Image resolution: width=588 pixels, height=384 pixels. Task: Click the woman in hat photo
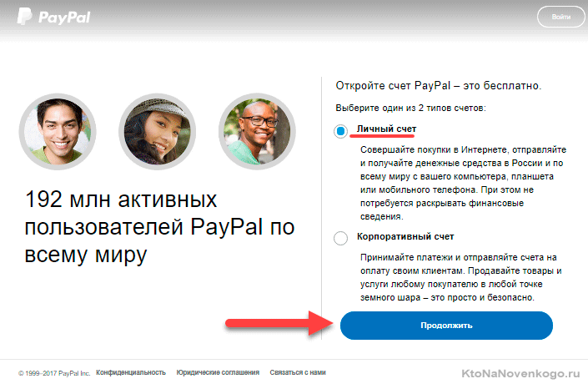click(157, 131)
